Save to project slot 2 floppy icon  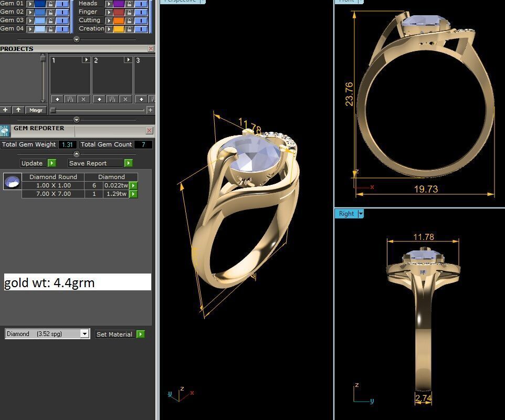click(x=112, y=99)
